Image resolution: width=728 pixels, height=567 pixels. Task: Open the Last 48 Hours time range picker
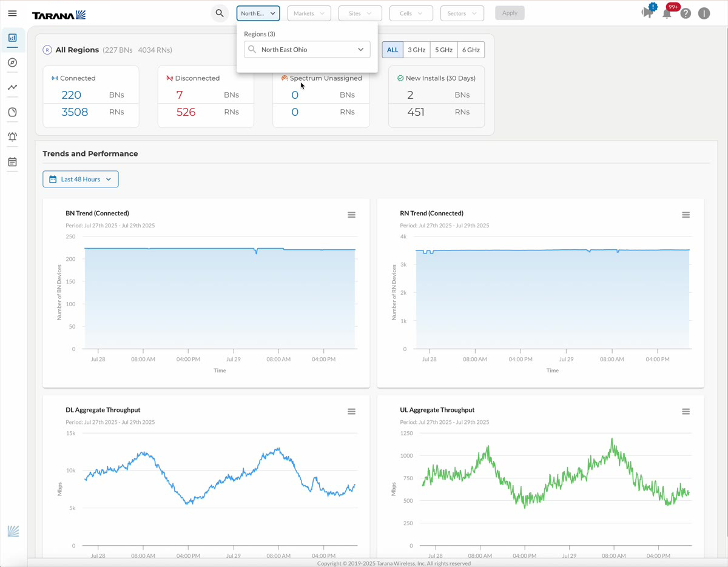(80, 179)
